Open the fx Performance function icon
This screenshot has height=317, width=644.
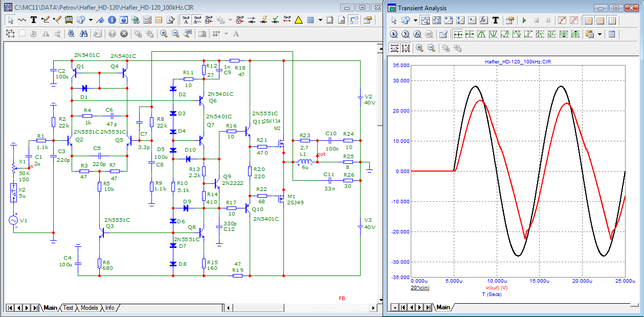tap(484, 20)
